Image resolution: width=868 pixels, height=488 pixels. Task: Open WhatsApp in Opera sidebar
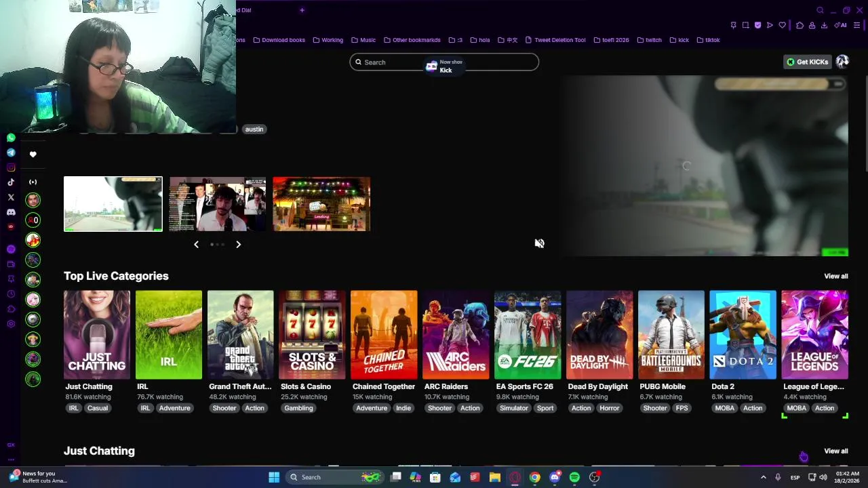(x=11, y=138)
